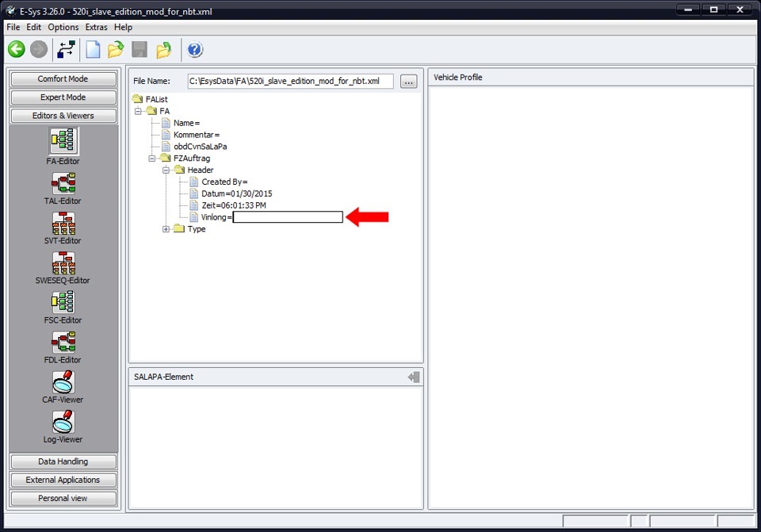Select the FZAuftrag tree item
Screen dimensions: 761x532
192,159
